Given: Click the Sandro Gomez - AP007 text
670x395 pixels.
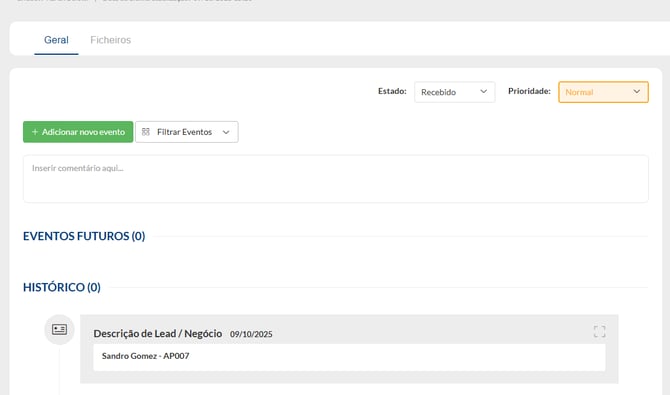Looking at the screenshot, I should point(146,356).
